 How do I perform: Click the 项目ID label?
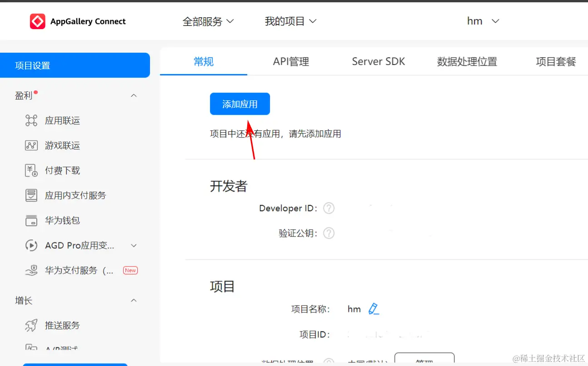[x=315, y=335]
